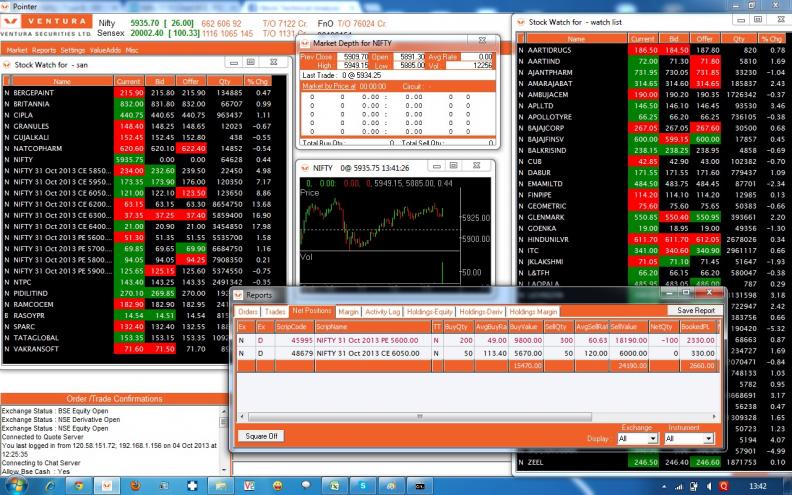Open the Activity Log tab
792x495 pixels.
tap(382, 312)
